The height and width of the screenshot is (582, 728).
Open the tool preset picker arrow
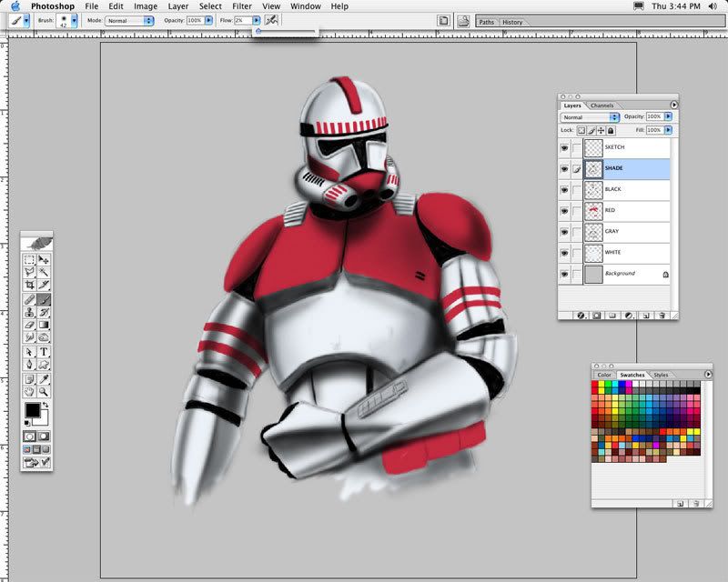tap(26, 20)
